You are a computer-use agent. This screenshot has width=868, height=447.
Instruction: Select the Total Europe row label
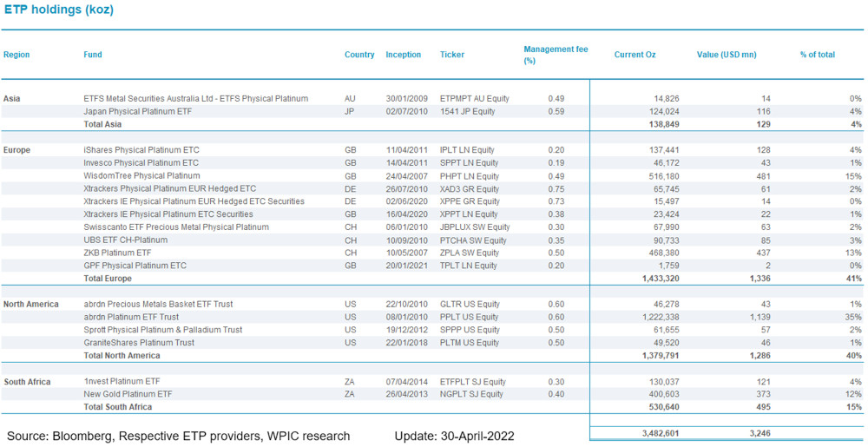pyautogui.click(x=108, y=279)
